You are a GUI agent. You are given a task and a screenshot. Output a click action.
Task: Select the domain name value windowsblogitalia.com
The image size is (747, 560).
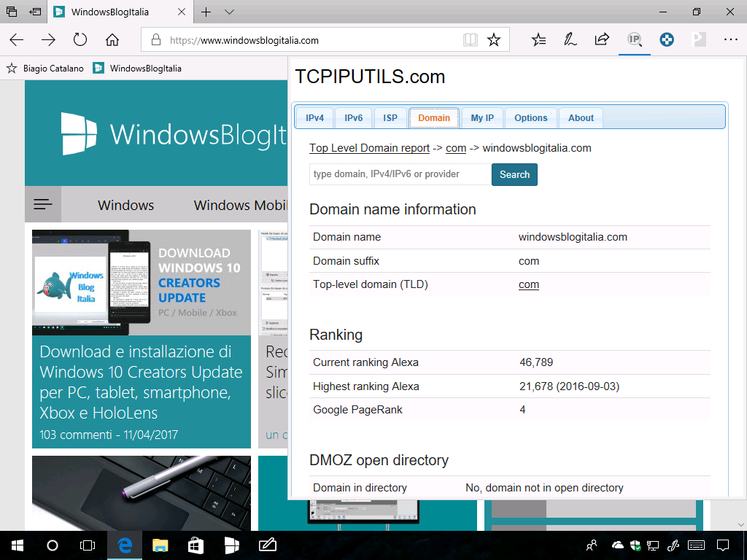(x=573, y=237)
